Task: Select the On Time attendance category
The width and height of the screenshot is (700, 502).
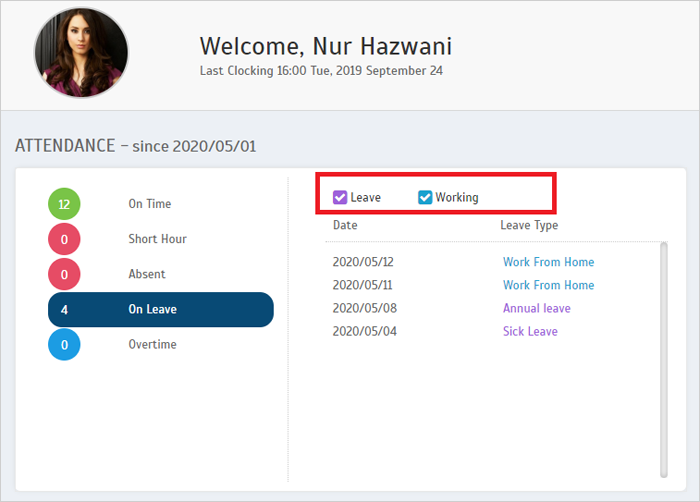Action: click(150, 204)
